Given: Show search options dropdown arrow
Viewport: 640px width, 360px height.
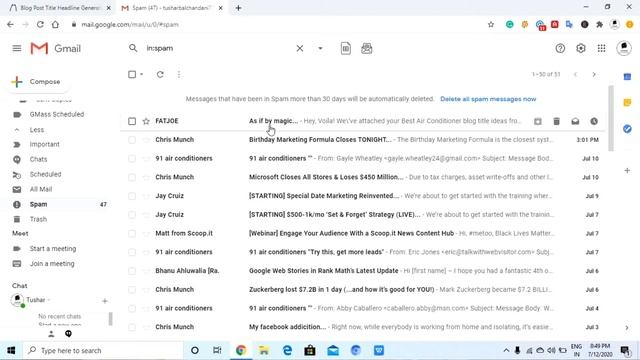Looking at the screenshot, I should [x=320, y=48].
